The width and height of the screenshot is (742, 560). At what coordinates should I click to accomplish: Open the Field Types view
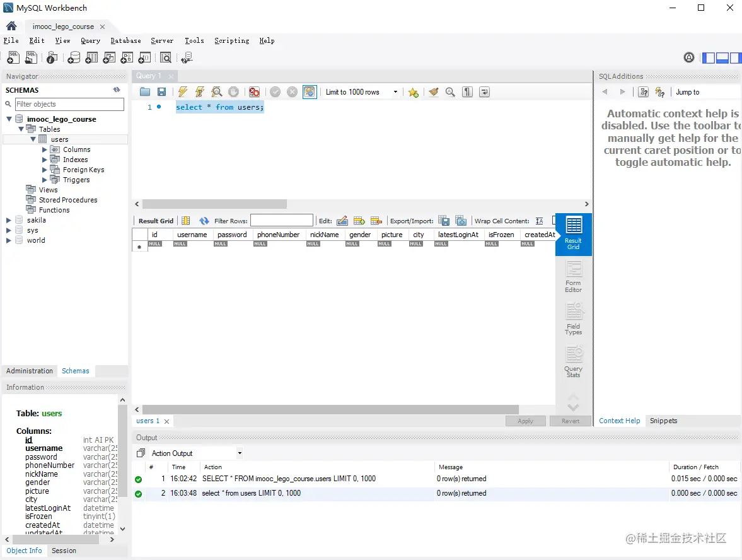click(573, 319)
